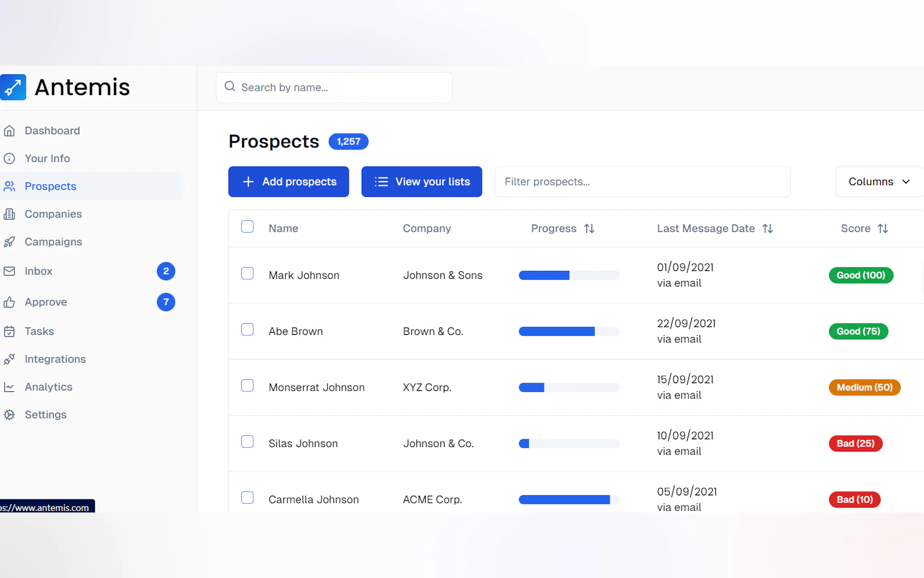Click the Analytics chart icon
This screenshot has height=578, width=924.
coord(9,387)
